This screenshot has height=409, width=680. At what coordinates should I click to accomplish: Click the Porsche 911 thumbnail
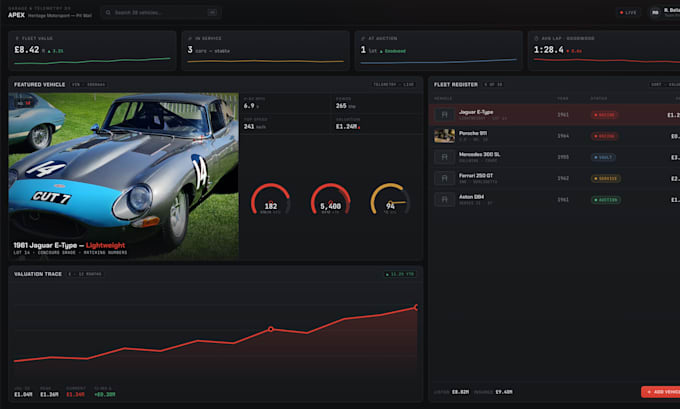pos(445,136)
